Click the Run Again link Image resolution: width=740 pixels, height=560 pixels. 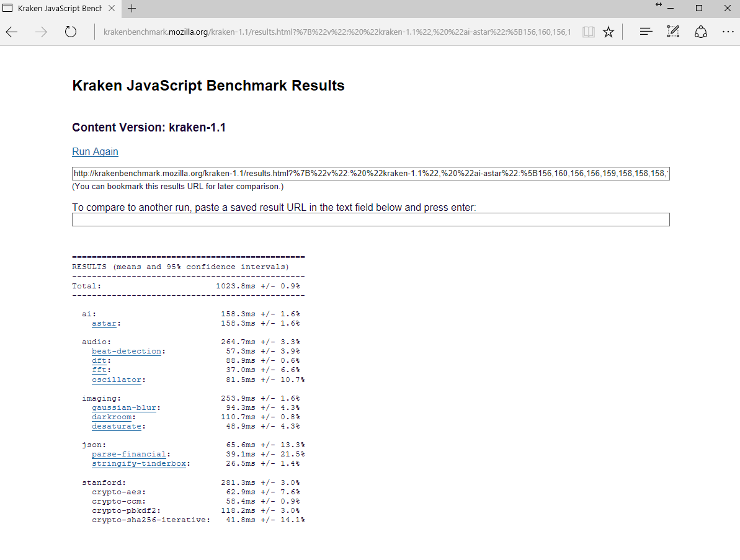click(x=95, y=151)
